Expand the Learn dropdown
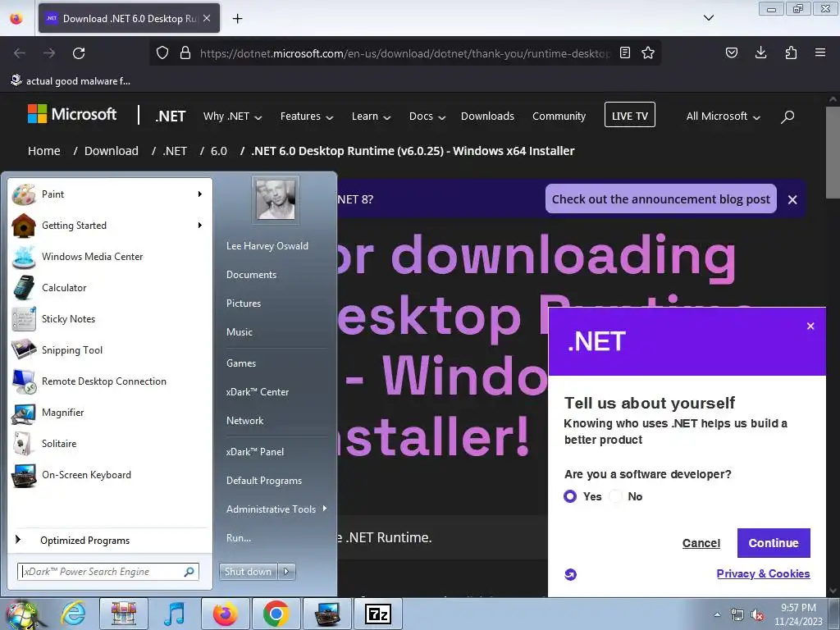 371,116
